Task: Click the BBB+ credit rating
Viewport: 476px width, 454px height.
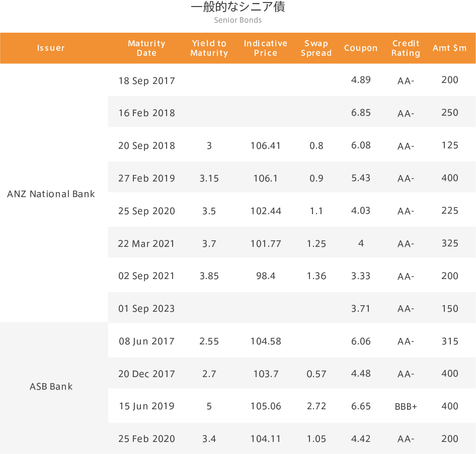Action: (x=406, y=407)
